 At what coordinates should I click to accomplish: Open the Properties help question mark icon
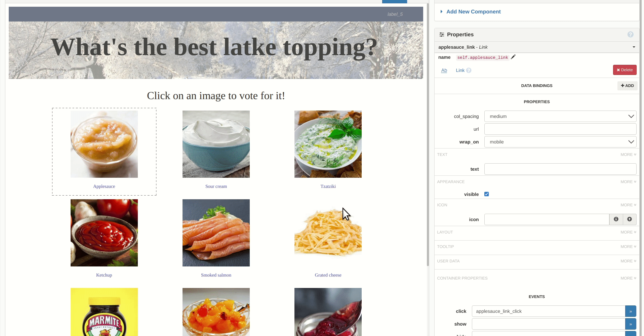[630, 34]
